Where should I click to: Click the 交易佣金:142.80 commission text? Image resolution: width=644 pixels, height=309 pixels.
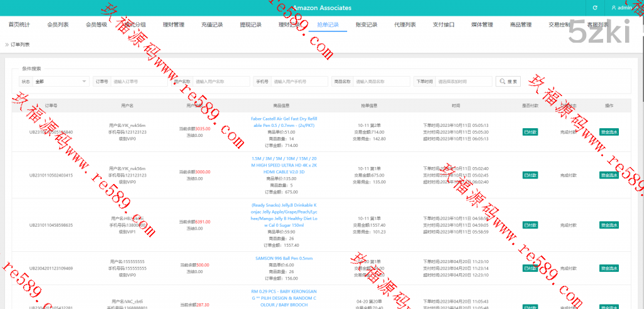click(x=370, y=139)
